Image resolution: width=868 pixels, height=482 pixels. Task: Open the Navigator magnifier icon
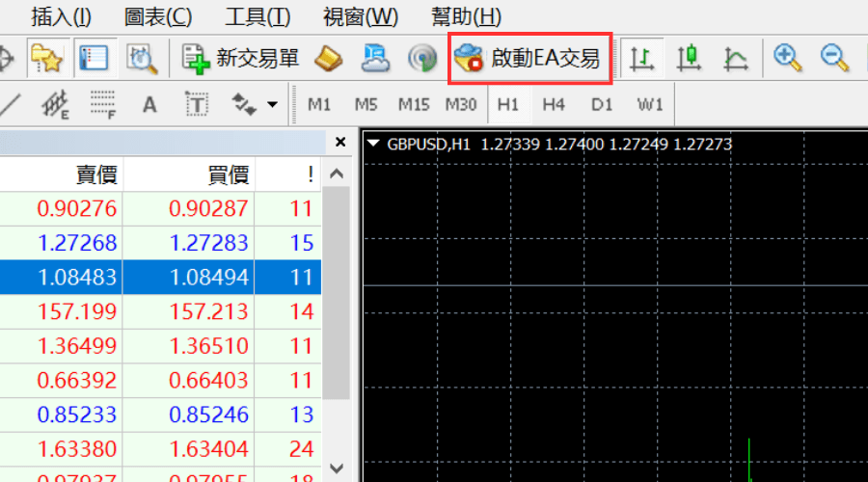click(142, 58)
